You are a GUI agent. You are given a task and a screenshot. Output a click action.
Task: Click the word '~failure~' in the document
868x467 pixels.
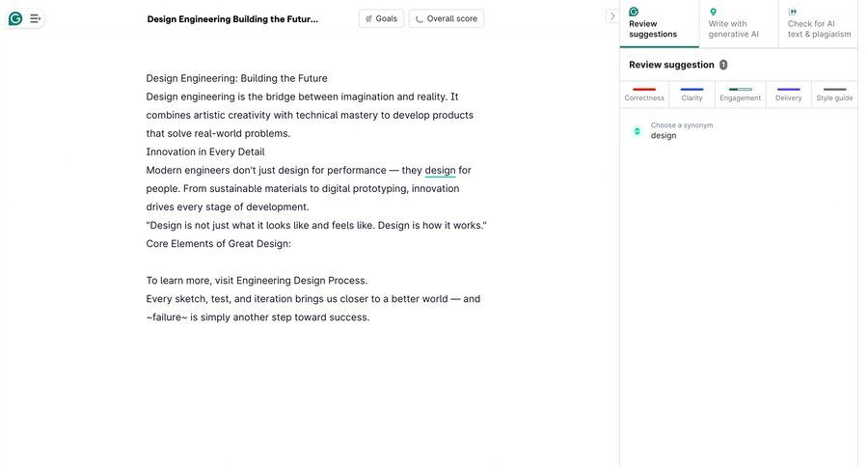[x=167, y=317]
